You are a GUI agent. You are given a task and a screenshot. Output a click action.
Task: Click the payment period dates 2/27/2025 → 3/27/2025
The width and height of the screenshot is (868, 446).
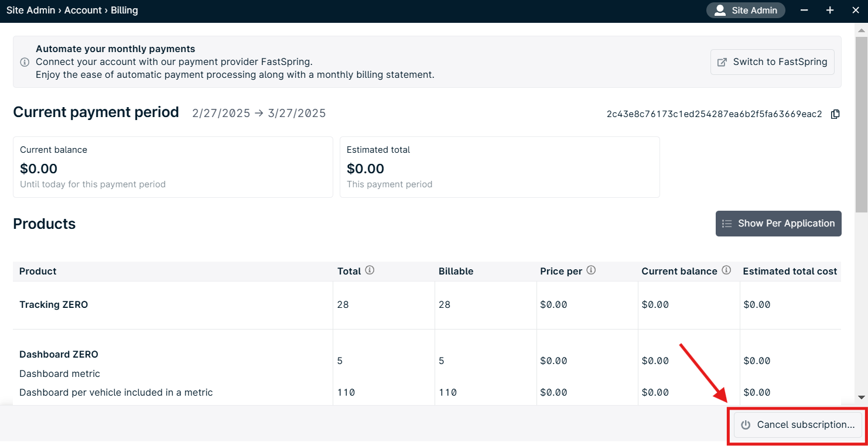(x=259, y=114)
